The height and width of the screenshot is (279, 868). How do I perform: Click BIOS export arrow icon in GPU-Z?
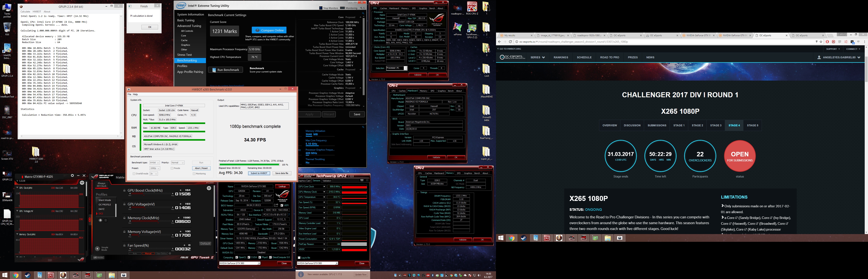click(x=276, y=205)
